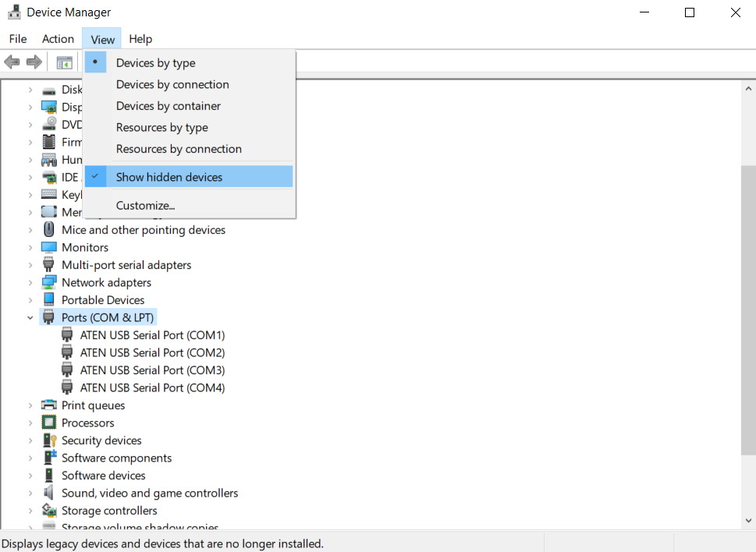Click the ATEN COM1 port icon
This screenshot has width=756, height=552.
[x=67, y=335]
